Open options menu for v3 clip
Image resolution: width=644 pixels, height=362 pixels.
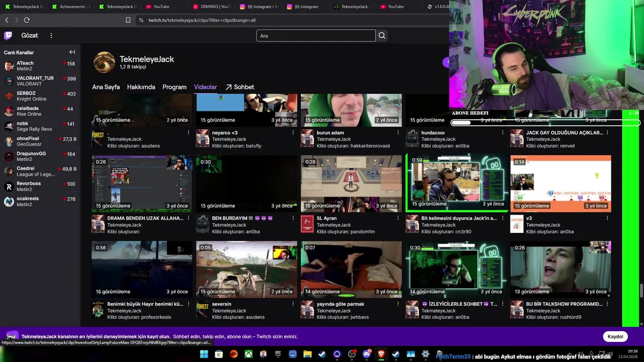pyautogui.click(x=607, y=218)
